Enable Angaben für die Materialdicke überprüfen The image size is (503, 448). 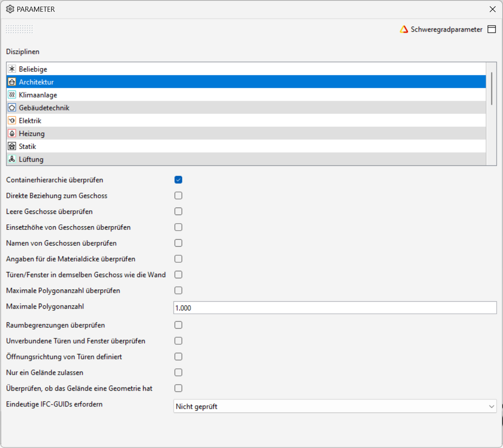178,259
